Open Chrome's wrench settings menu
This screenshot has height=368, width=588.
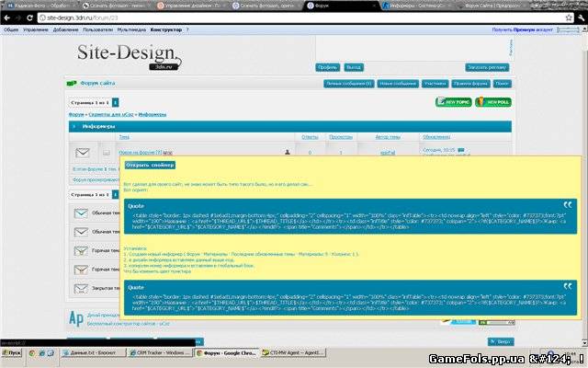click(x=582, y=17)
